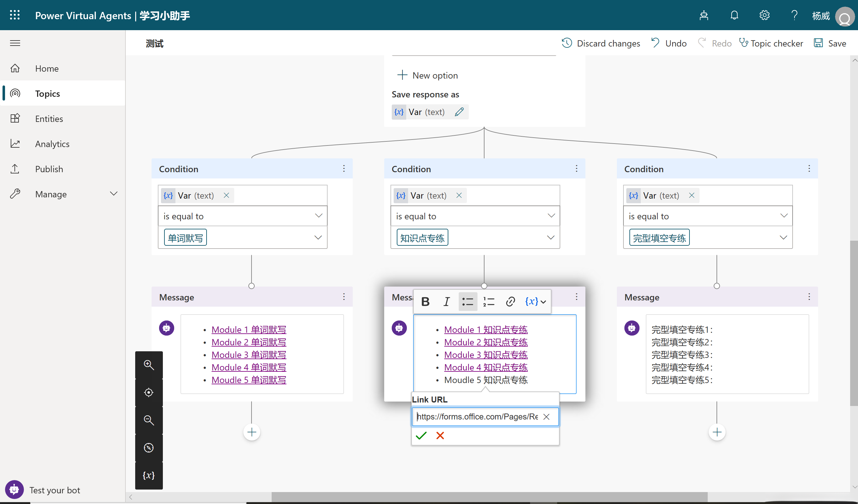The height and width of the screenshot is (504, 858).
Task: Open the 'is equal to' dropdown in third condition
Action: tap(784, 216)
